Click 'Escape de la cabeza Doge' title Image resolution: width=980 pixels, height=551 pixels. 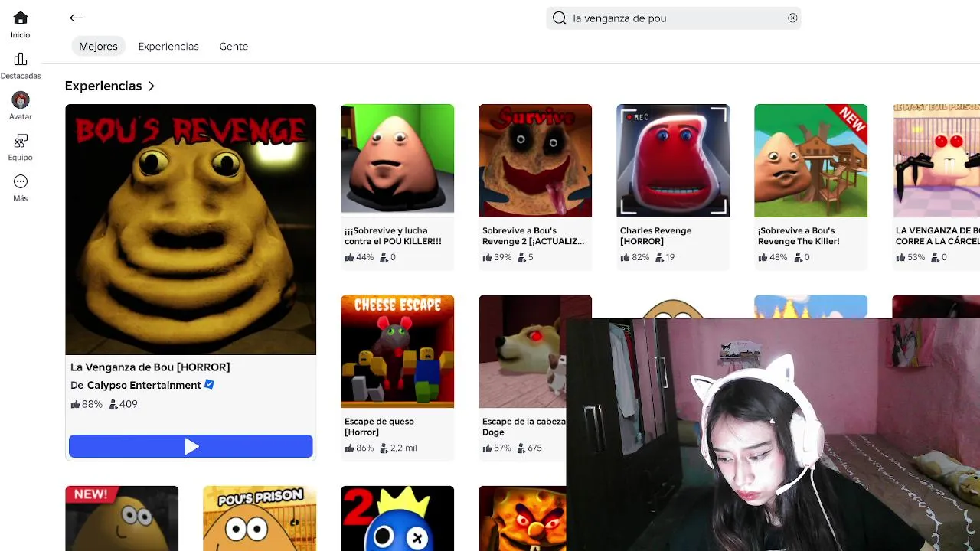524,426
